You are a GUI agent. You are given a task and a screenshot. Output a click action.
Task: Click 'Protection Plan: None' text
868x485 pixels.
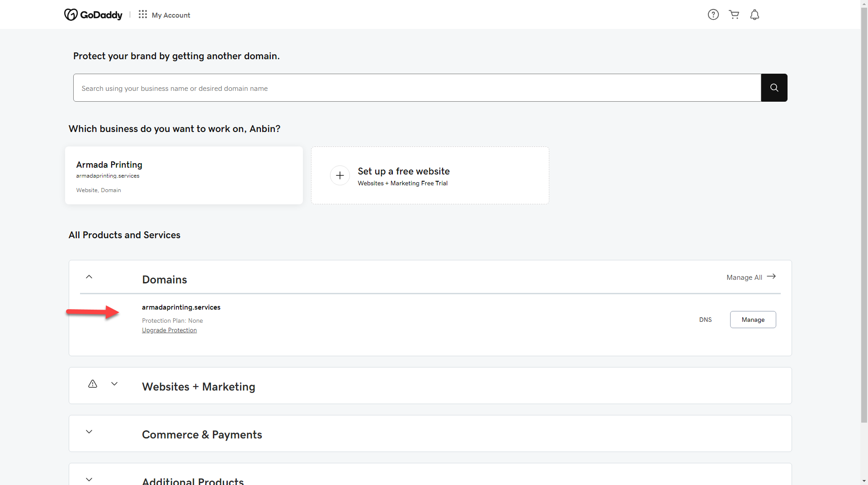172,321
